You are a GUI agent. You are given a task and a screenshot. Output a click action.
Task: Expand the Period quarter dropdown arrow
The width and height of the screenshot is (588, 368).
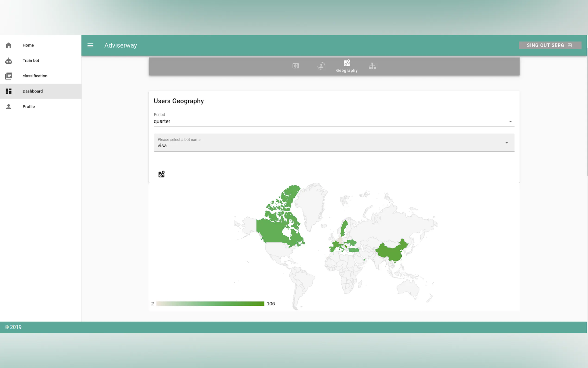click(x=510, y=121)
